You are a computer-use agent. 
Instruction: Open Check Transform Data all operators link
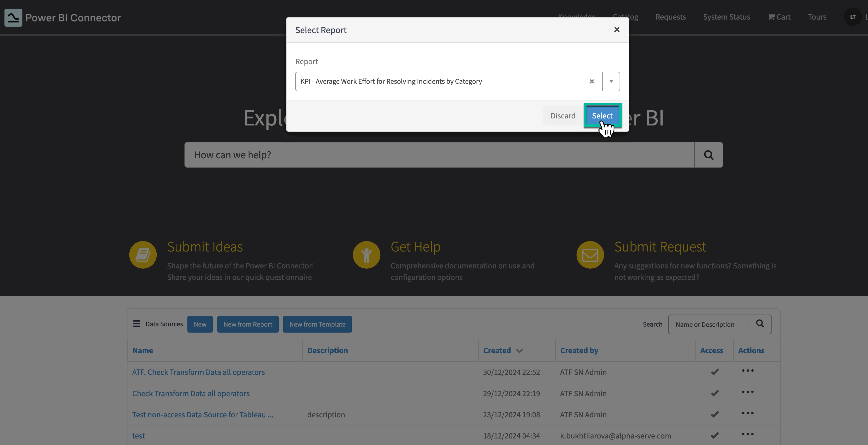point(191,393)
